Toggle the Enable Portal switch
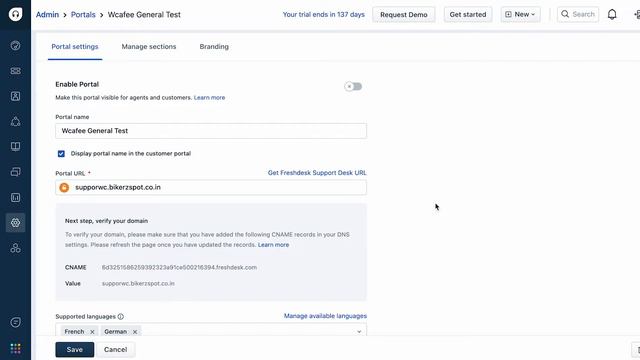The width and height of the screenshot is (640, 360). tap(353, 87)
